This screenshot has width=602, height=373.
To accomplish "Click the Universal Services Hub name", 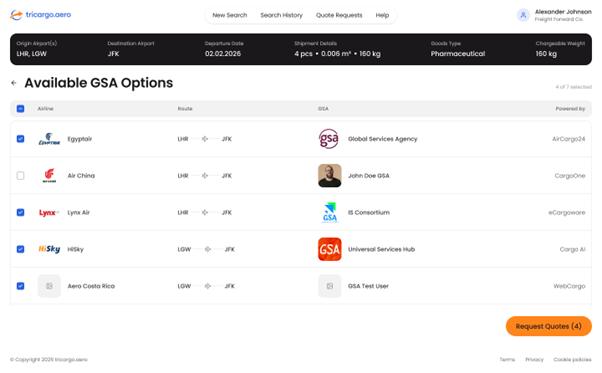I will [x=381, y=249].
